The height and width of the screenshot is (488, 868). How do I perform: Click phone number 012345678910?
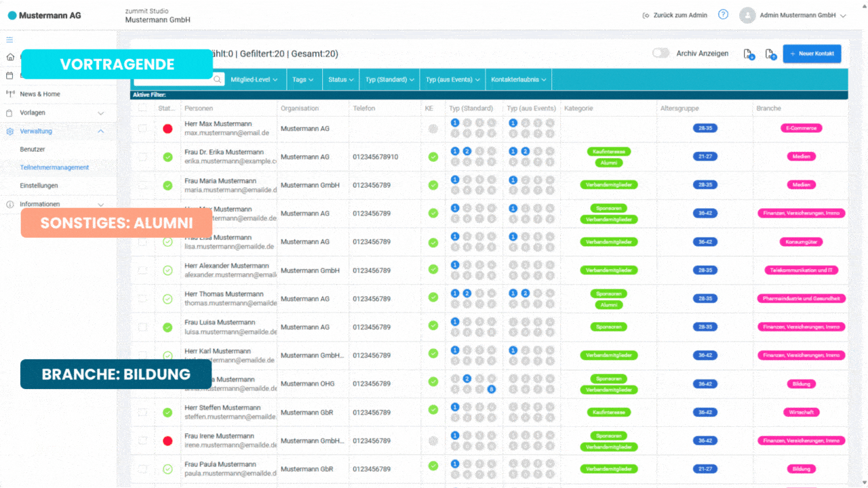[x=376, y=157]
